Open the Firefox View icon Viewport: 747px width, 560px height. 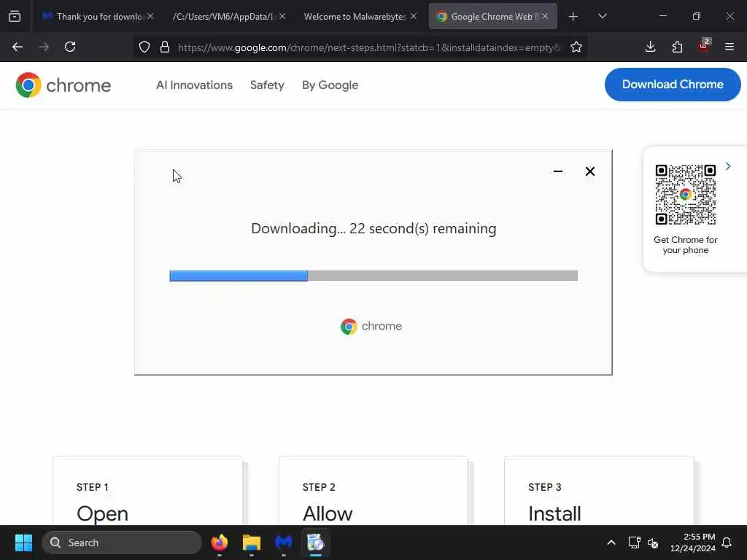point(15,17)
